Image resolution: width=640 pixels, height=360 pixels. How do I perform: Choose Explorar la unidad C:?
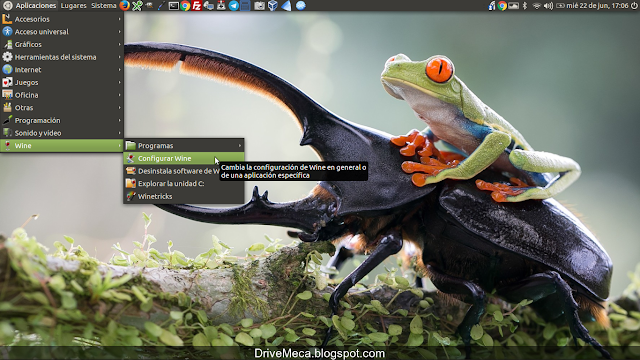[x=184, y=183]
